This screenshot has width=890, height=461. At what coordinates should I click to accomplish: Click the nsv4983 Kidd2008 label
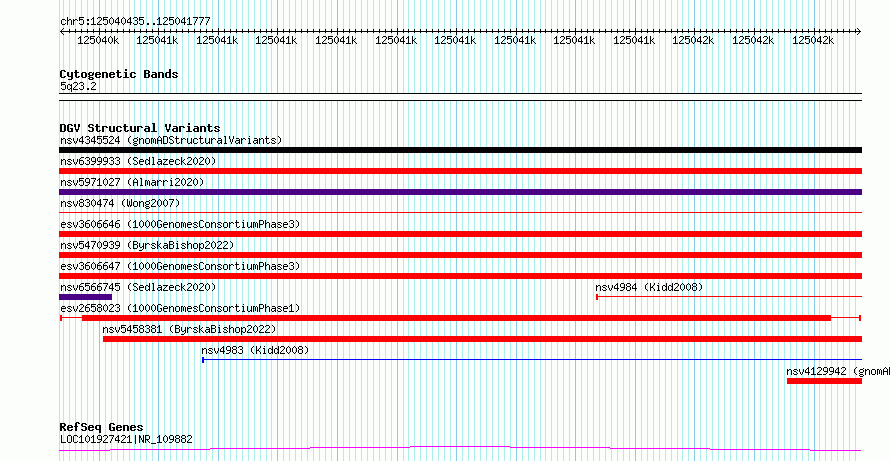tap(255, 350)
